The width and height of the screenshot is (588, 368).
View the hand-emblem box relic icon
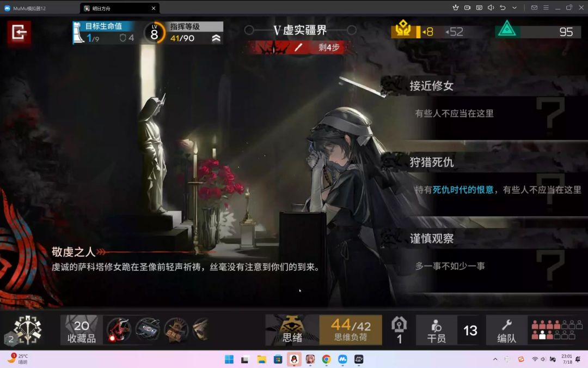tap(174, 329)
